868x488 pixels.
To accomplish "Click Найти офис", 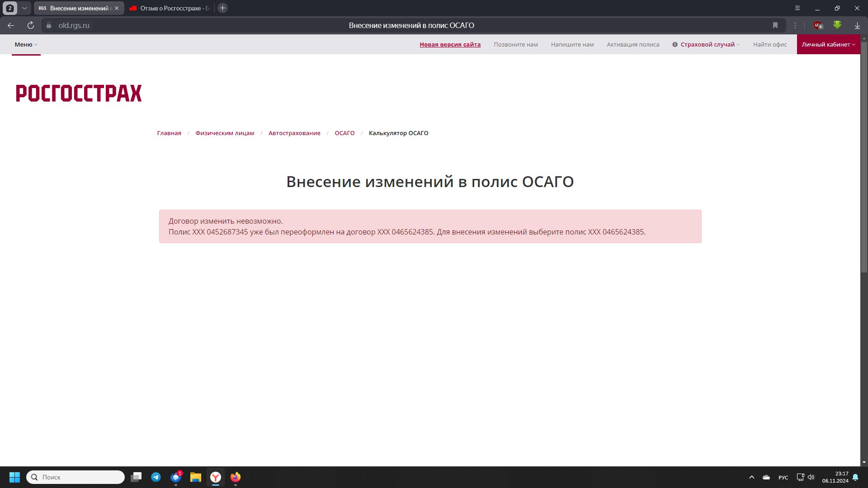I will (770, 45).
